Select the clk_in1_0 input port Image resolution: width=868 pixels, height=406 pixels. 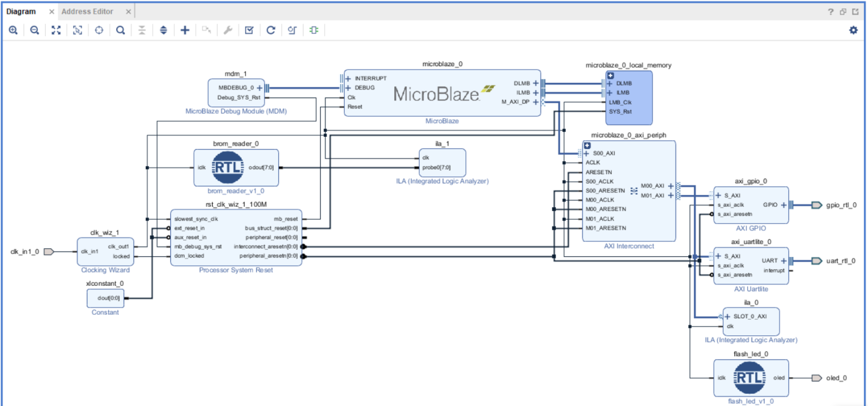tap(48, 251)
